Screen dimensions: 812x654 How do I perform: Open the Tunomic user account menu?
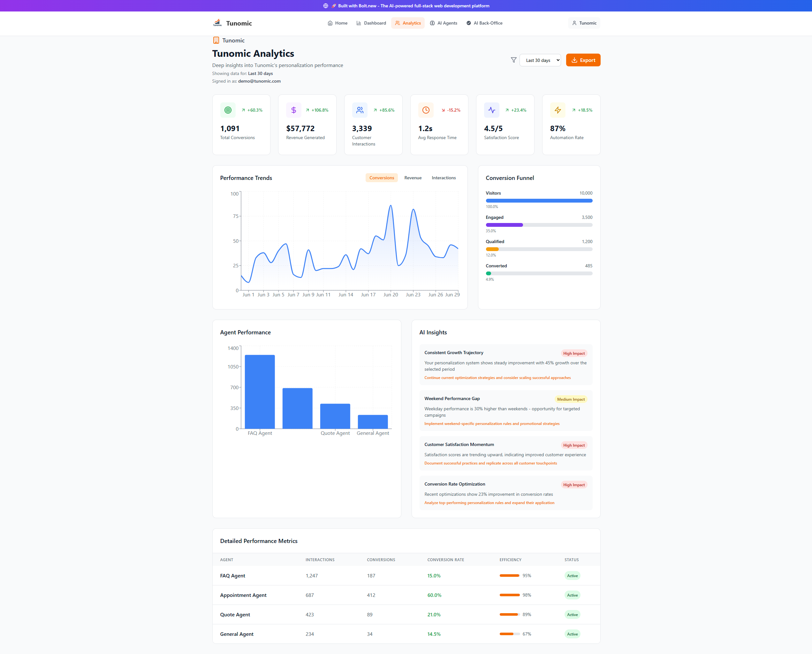[x=584, y=23]
